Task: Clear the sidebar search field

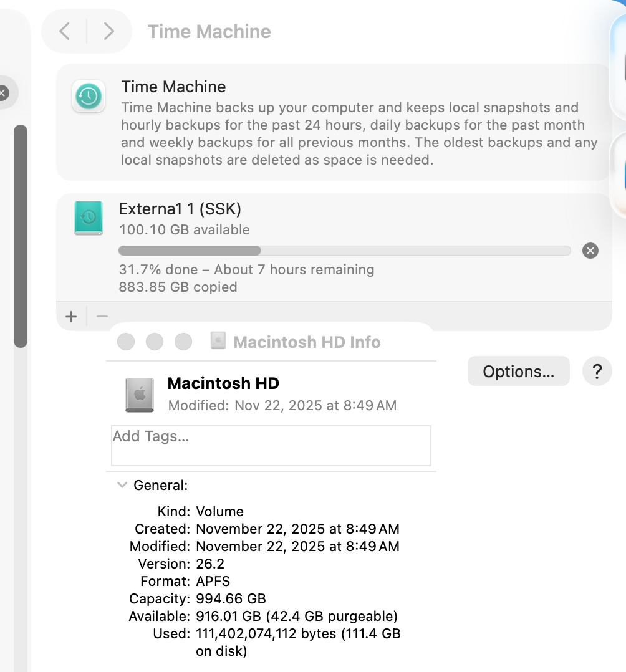Action: 4,92
